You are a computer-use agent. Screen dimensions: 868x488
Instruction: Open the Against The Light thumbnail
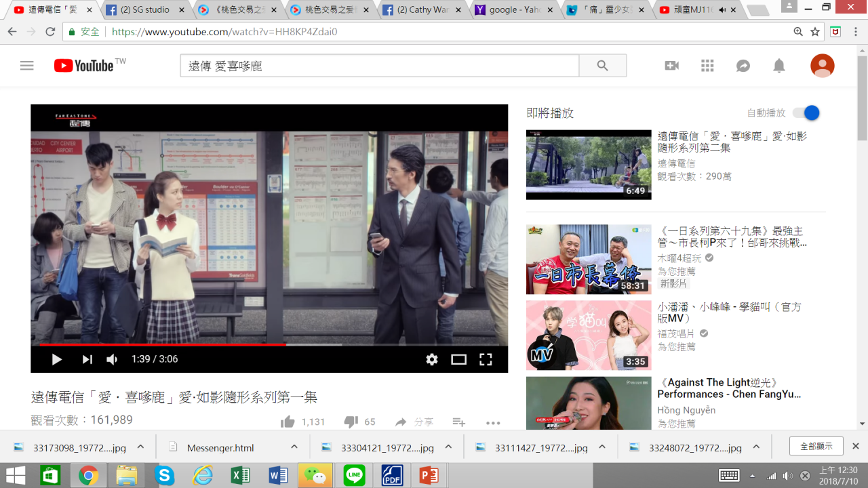click(589, 403)
